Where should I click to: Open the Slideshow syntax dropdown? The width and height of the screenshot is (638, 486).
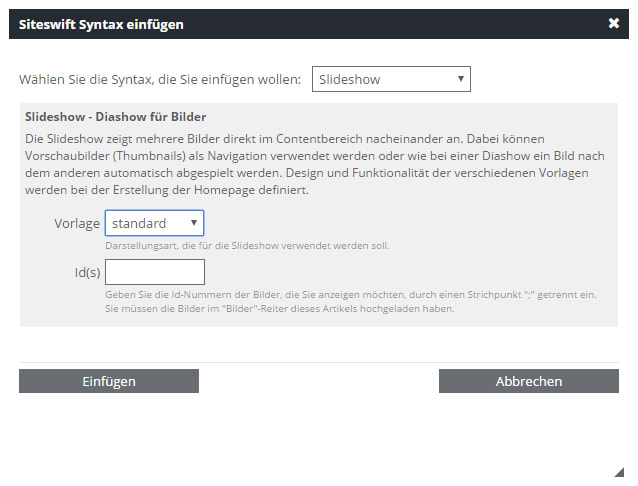[x=390, y=79]
